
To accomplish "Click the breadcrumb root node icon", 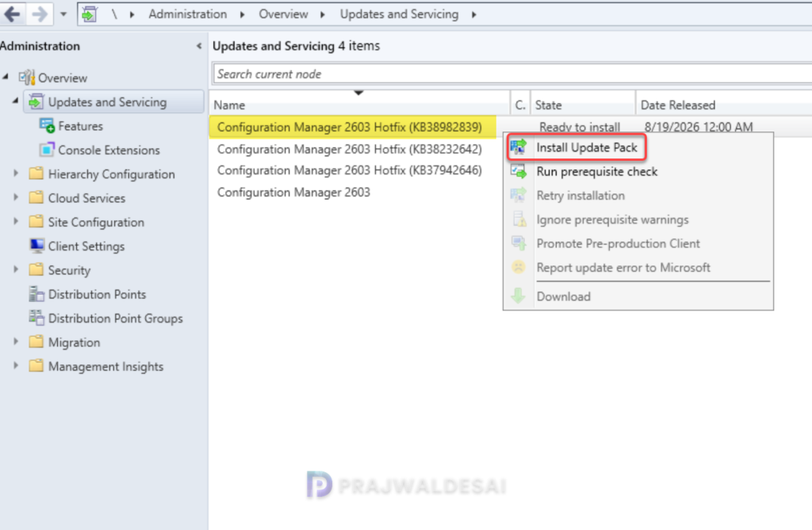I will [90, 14].
